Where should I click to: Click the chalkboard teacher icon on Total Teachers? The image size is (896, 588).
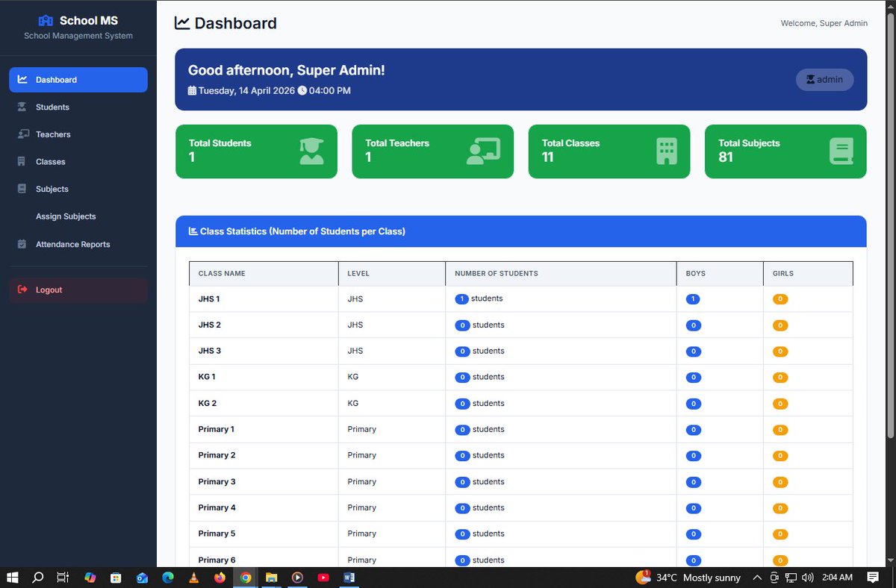(483, 151)
